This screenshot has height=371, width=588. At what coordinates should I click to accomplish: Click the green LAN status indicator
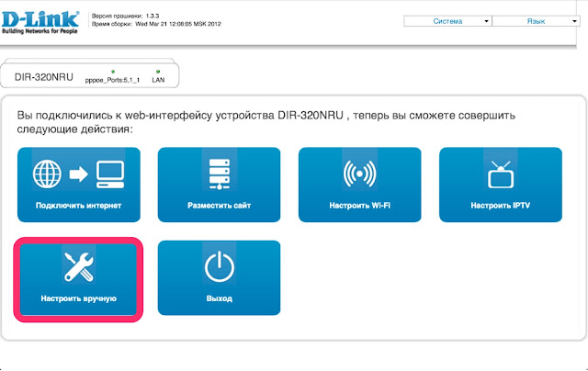[x=158, y=72]
